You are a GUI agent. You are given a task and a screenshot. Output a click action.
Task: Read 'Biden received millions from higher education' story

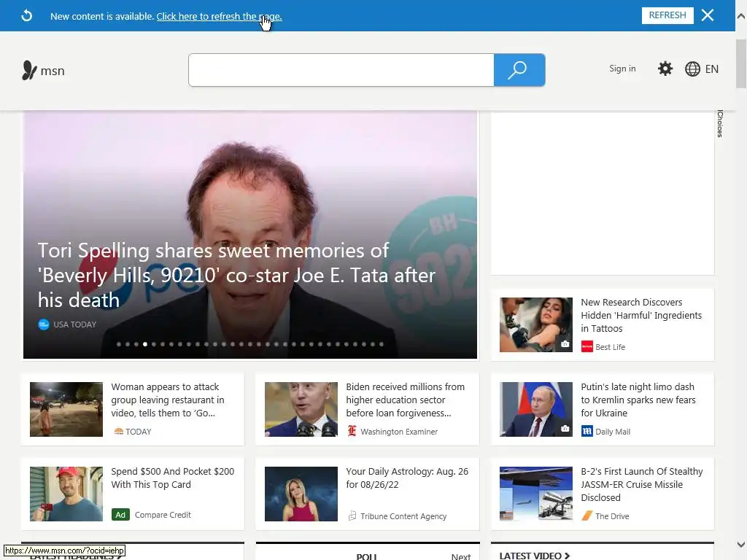point(405,400)
